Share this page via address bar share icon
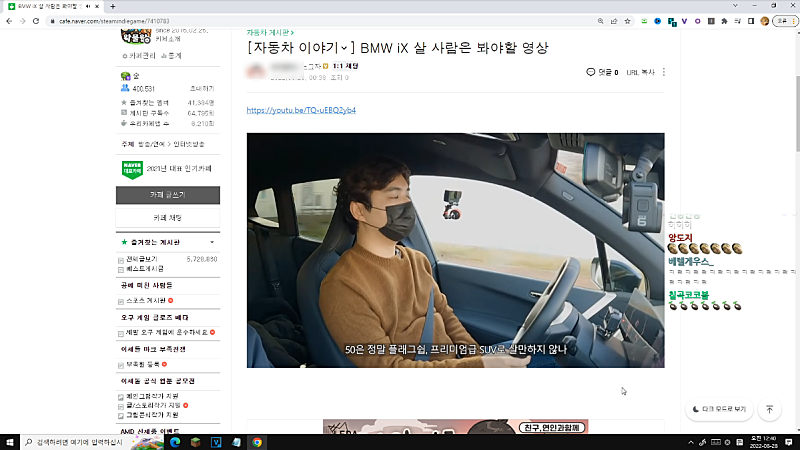 614,21
